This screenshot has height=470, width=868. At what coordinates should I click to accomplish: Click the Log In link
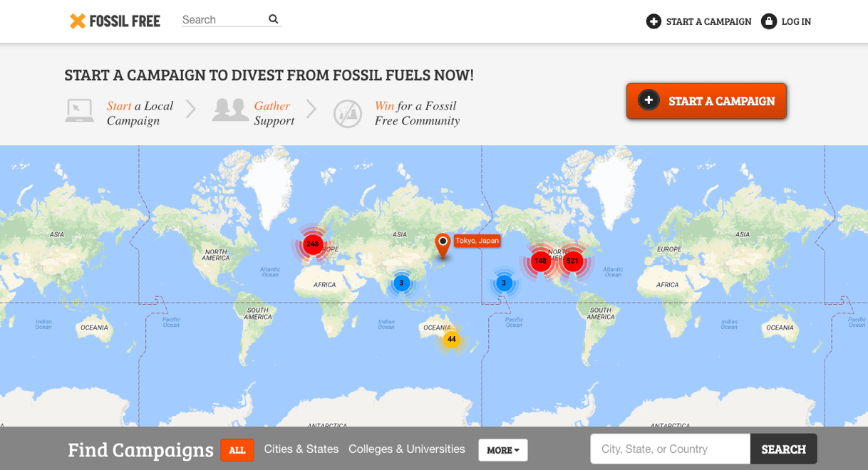796,21
